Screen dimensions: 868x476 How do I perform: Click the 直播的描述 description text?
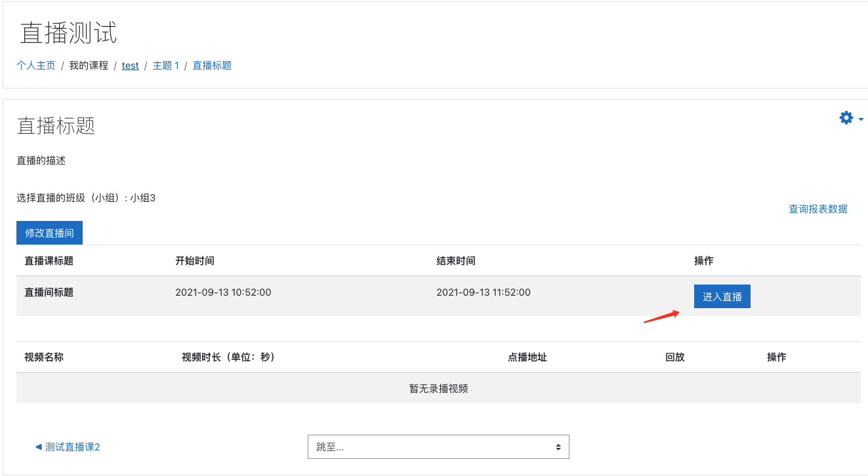click(x=41, y=161)
